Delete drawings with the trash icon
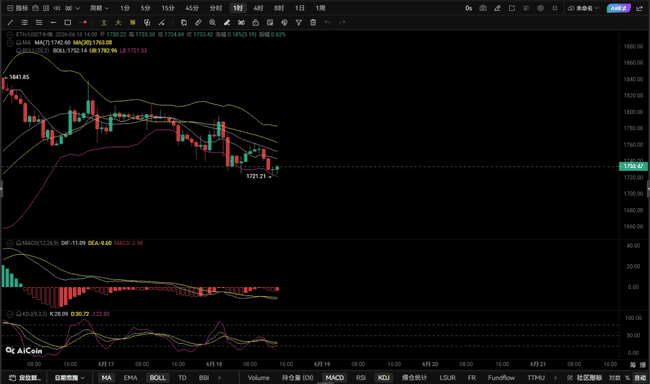This screenshot has height=384, width=650. point(313,22)
